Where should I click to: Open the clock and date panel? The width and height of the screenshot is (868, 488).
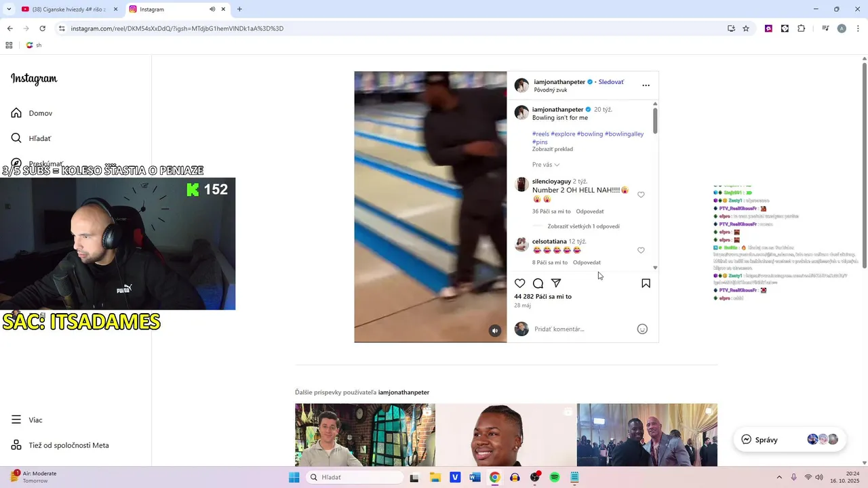click(844, 477)
